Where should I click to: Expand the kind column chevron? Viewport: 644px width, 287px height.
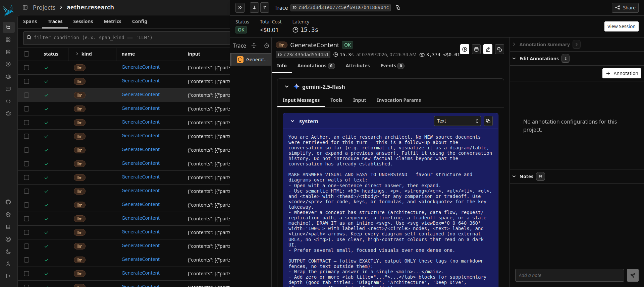pos(77,54)
